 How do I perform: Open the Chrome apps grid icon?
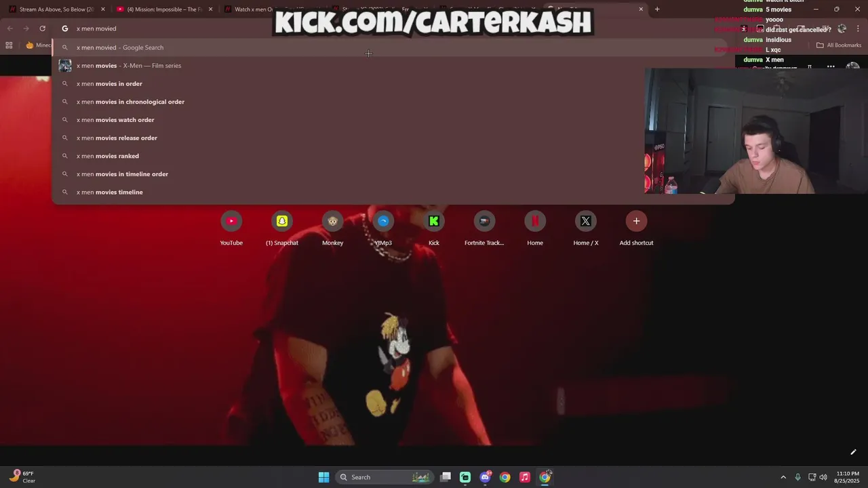[9, 45]
